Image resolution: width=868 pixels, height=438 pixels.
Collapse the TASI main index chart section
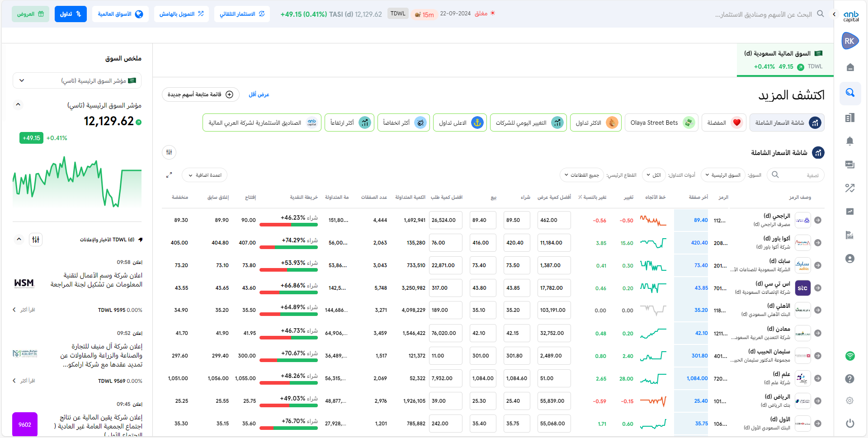18,105
